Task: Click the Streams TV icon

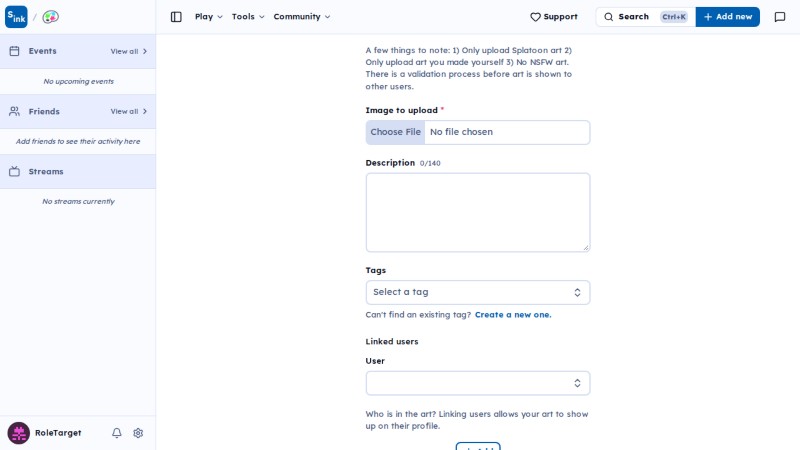Action: (14, 171)
